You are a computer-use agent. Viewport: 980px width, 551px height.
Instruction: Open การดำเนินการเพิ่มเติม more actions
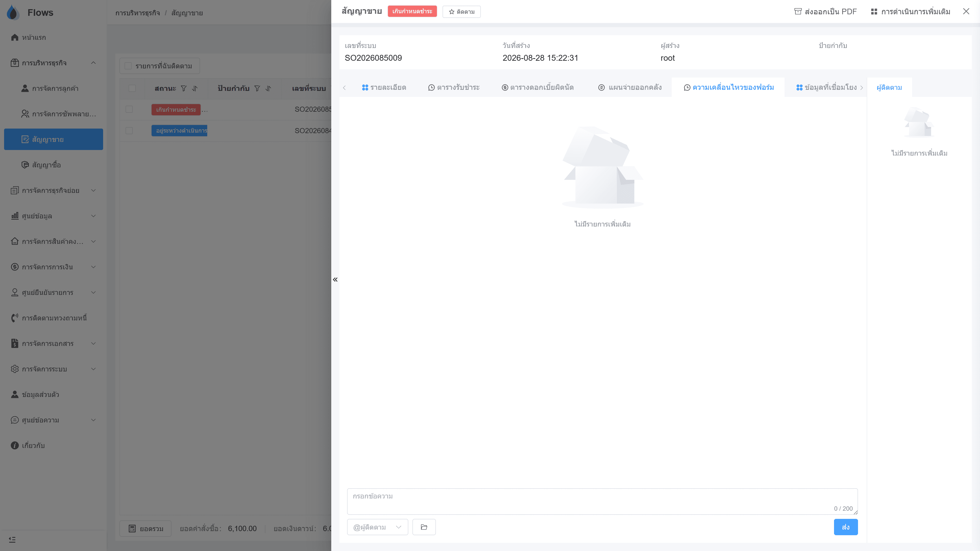(910, 12)
